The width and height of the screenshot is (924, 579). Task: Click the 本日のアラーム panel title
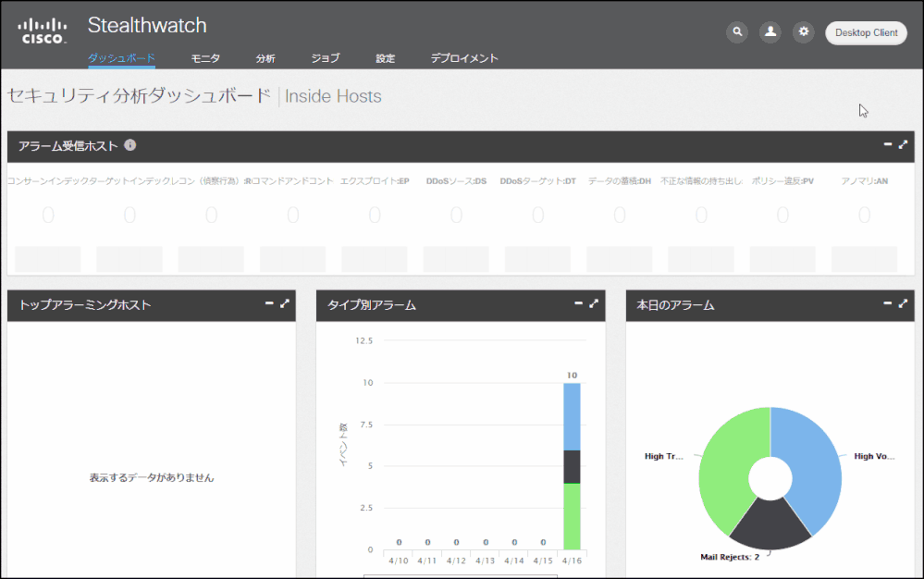675,304
